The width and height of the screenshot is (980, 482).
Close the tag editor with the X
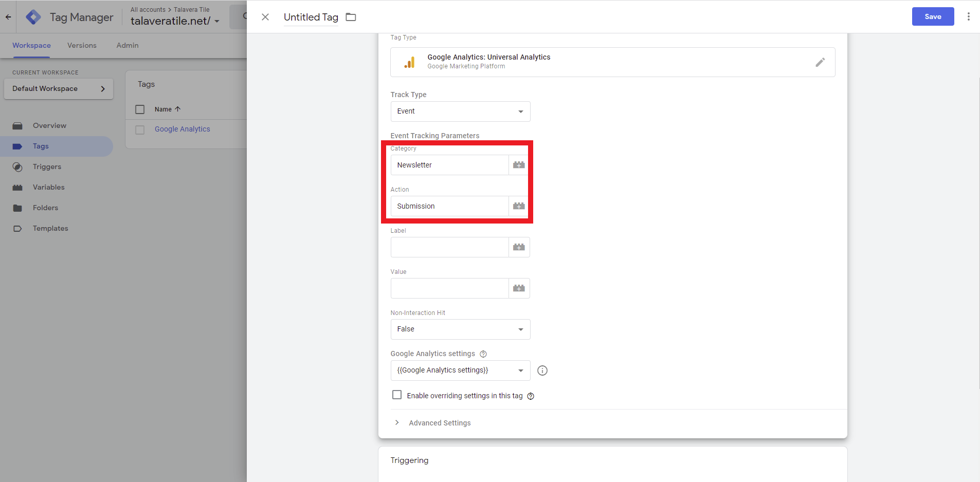pyautogui.click(x=265, y=17)
